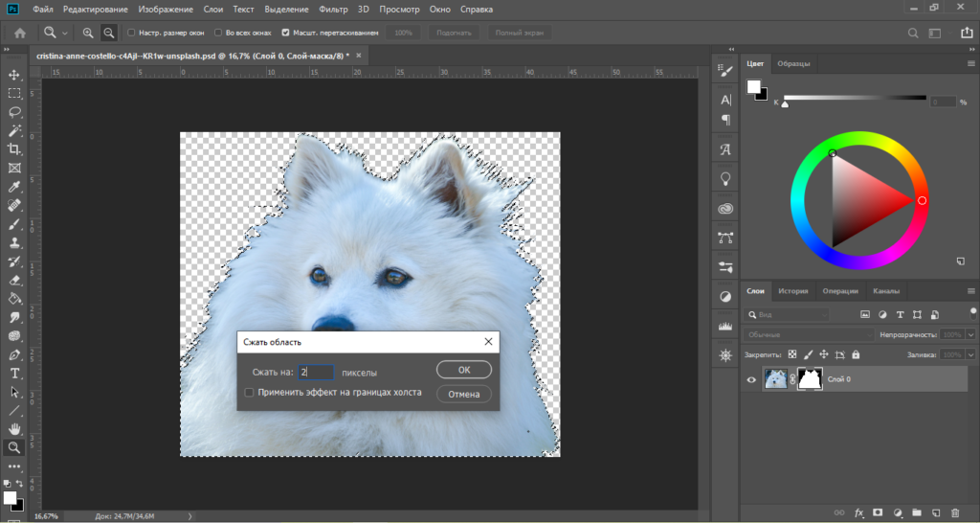Screen dimensions: 980x523
Task: Click the Отмена button
Action: 464,394
